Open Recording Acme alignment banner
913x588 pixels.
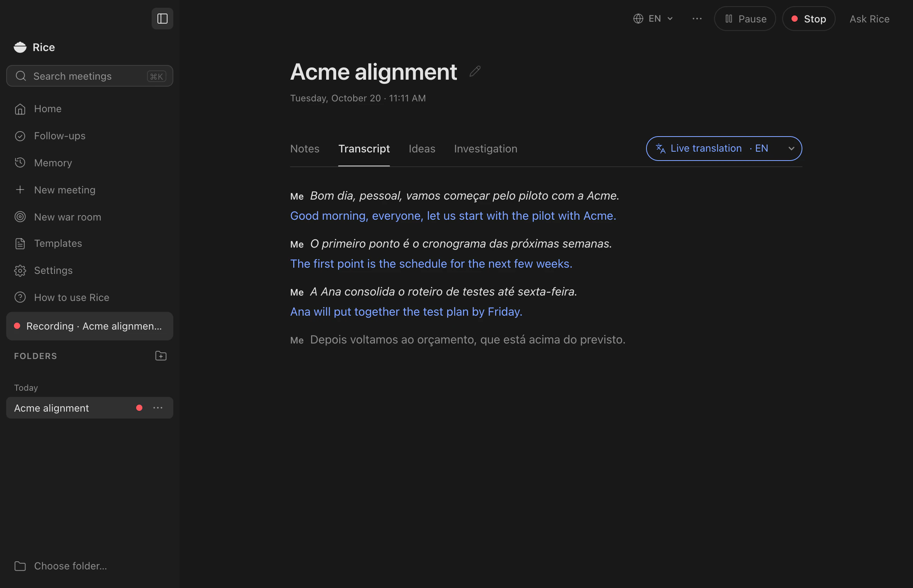pos(90,326)
